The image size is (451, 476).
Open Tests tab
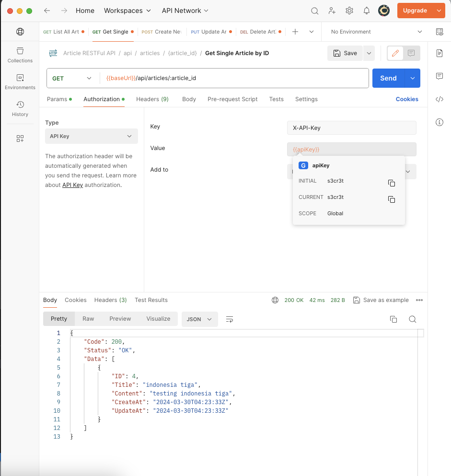(x=276, y=99)
